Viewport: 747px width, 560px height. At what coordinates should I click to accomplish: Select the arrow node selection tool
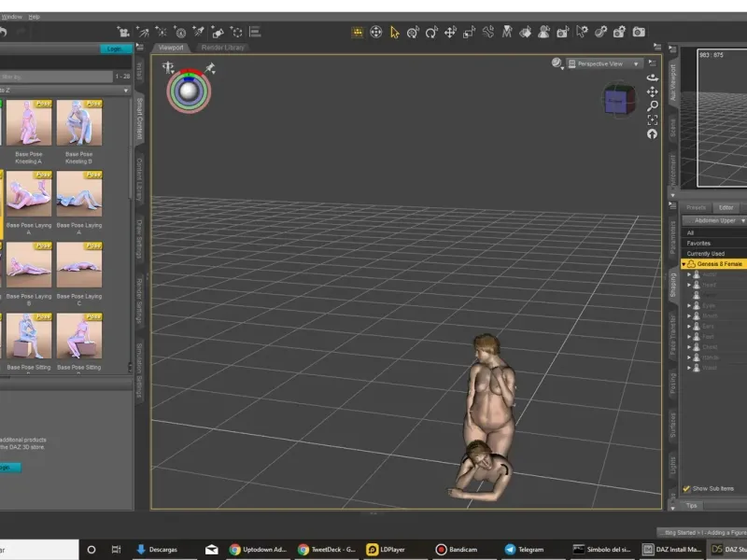[394, 32]
